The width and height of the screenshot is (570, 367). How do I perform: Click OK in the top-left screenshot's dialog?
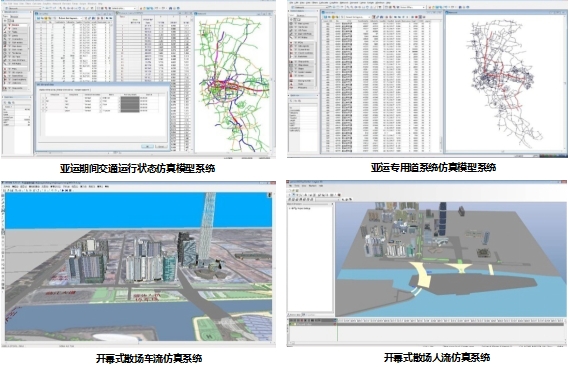tap(147, 146)
